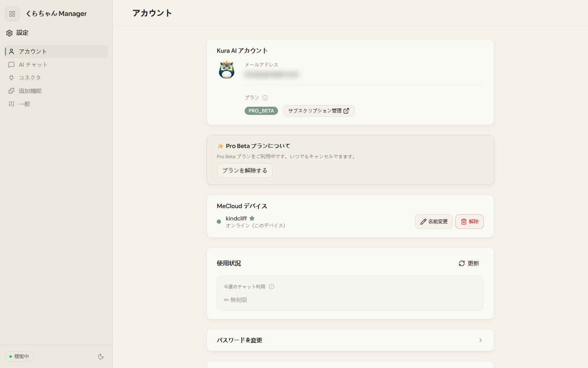Remove device with the red 解除 button
The height and width of the screenshot is (368, 588).
pos(470,222)
